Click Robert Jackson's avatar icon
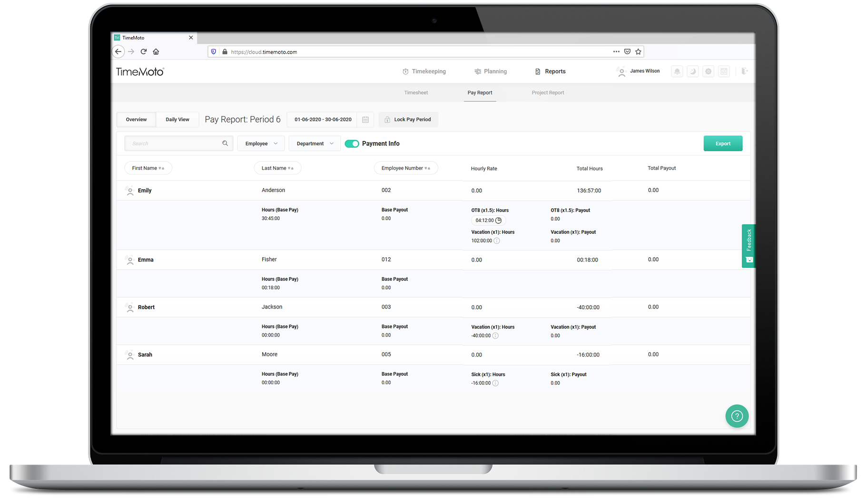The image size is (866, 504). 130,308
